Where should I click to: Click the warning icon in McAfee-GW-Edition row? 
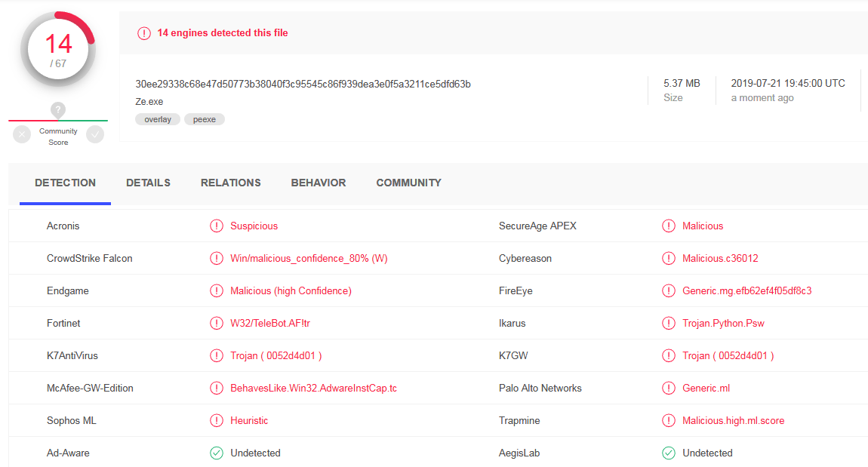tap(217, 389)
